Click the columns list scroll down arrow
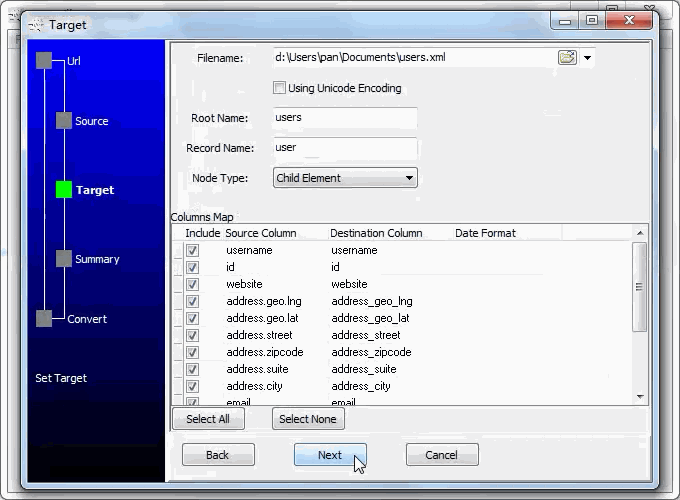The width and height of the screenshot is (680, 500). pyautogui.click(x=640, y=396)
